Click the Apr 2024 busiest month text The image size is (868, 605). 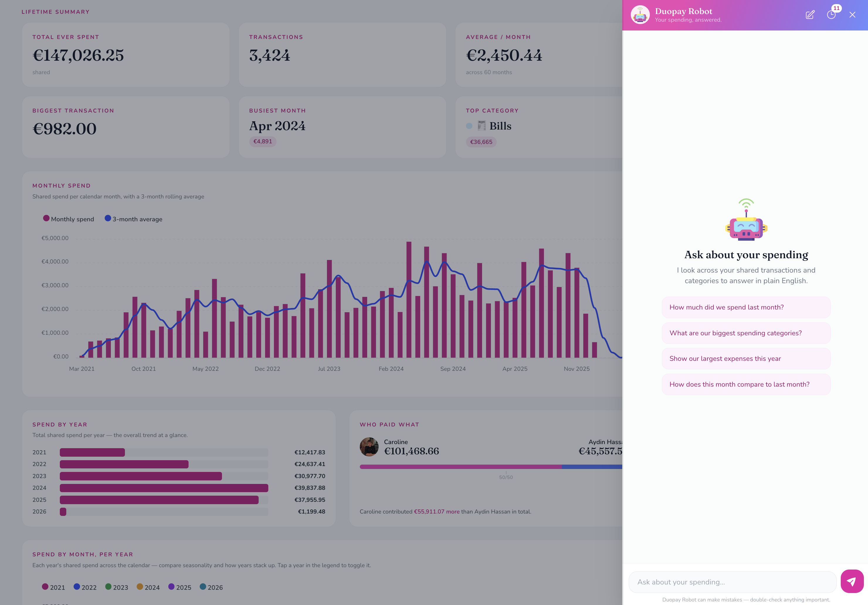coord(277,126)
